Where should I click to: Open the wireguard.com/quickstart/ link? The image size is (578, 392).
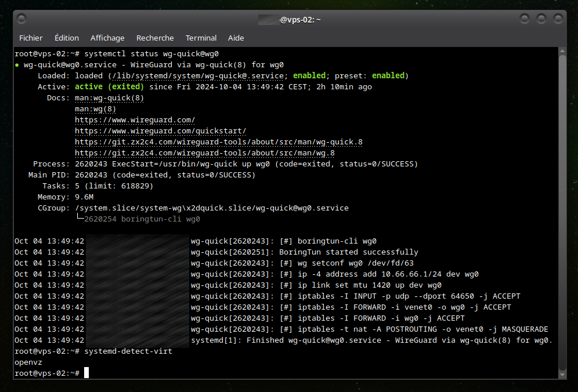(x=160, y=131)
